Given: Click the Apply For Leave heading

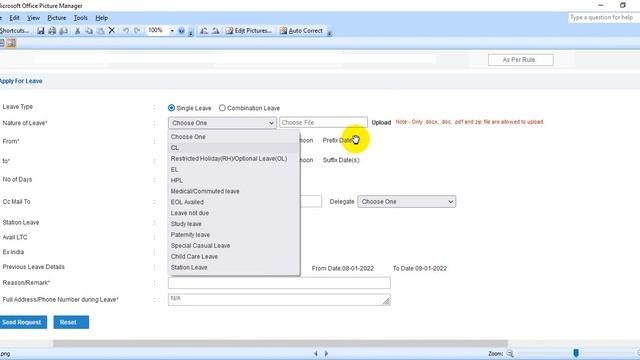Looking at the screenshot, I should click(21, 81).
